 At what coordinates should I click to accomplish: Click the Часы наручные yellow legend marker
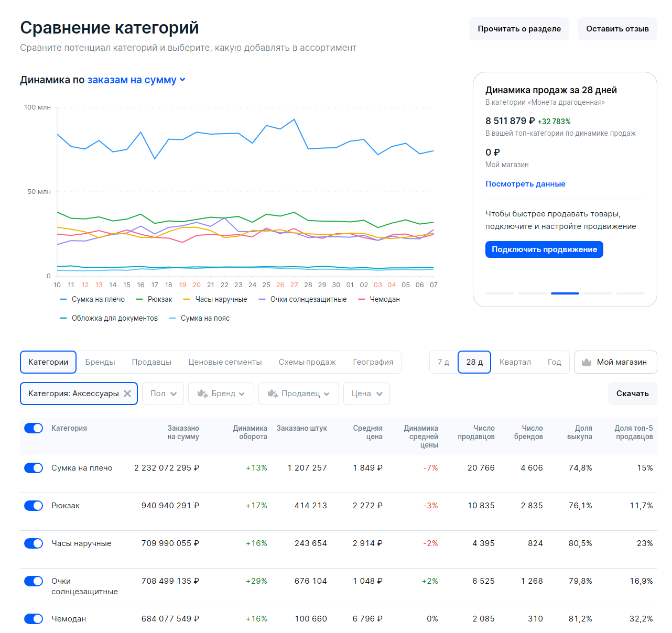click(187, 299)
